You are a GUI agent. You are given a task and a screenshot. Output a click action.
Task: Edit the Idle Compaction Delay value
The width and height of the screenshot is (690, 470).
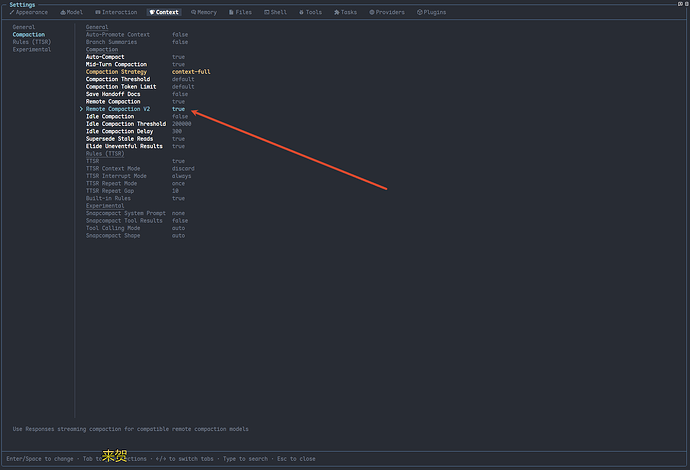pos(176,132)
